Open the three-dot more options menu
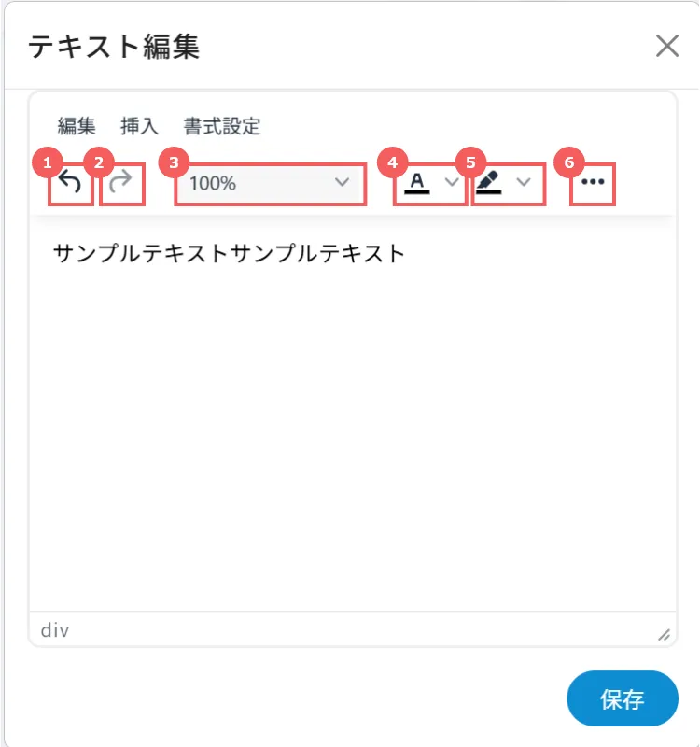The image size is (700, 747). 593,183
